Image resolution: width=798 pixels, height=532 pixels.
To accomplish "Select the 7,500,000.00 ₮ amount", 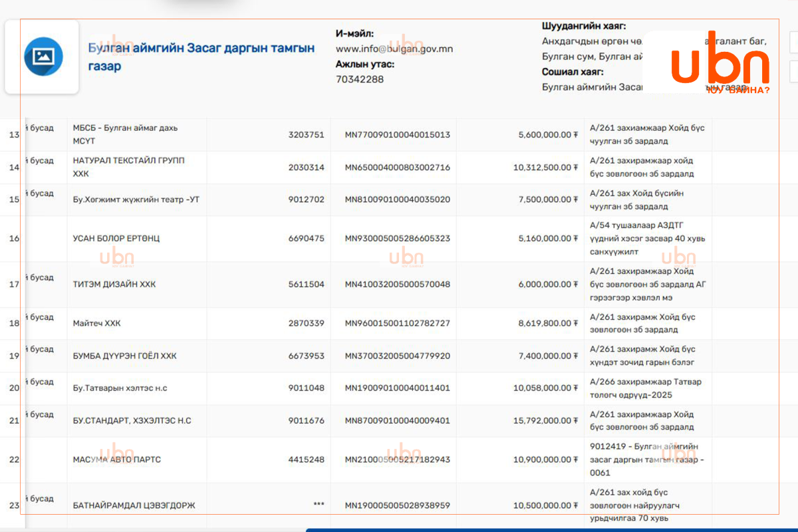I will coord(548,199).
